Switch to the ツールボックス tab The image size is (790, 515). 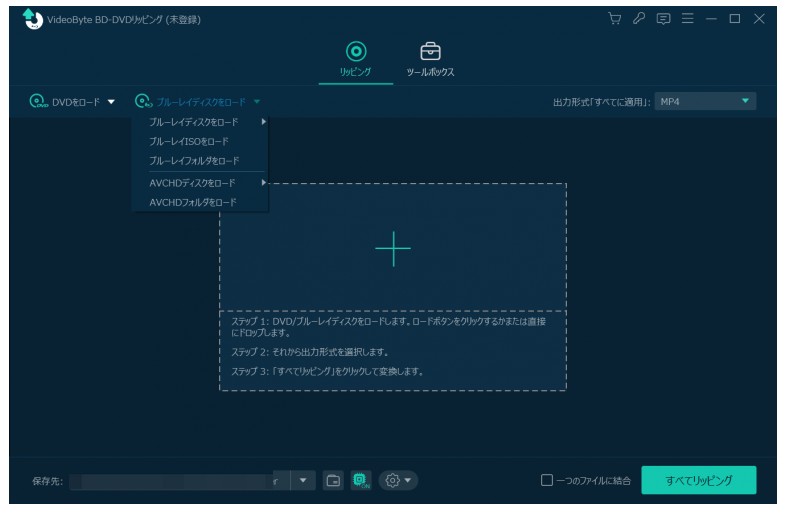(430, 59)
